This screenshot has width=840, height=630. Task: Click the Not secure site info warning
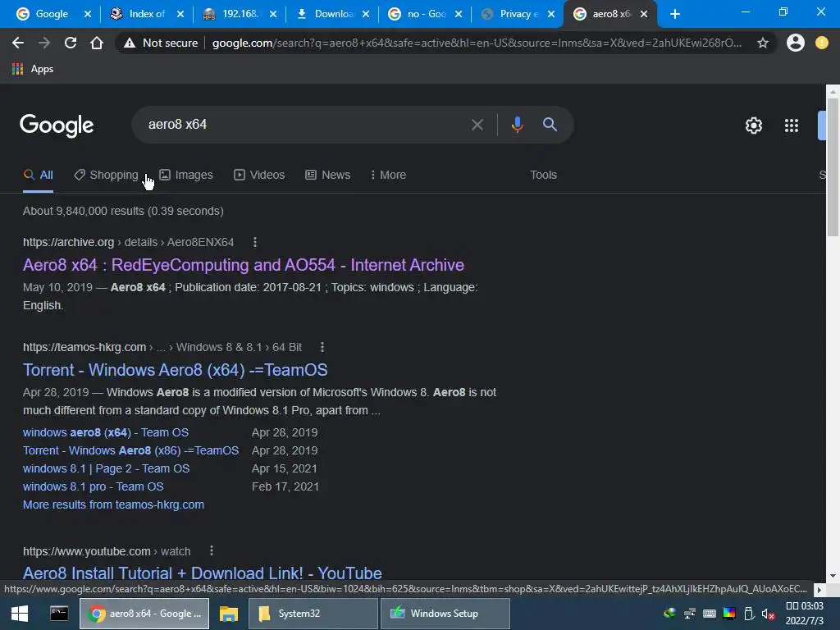[x=161, y=43]
